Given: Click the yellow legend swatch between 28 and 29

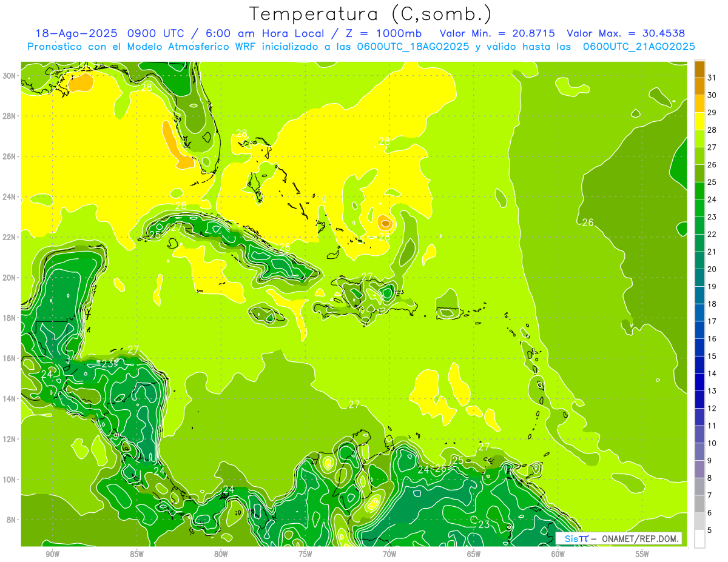Looking at the screenshot, I should tap(699, 121).
